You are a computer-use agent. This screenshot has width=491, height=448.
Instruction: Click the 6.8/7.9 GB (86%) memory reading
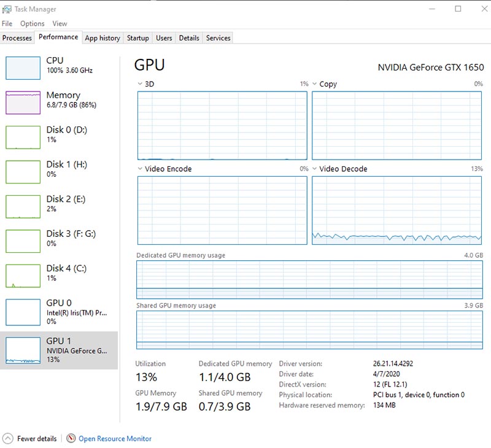(x=71, y=105)
